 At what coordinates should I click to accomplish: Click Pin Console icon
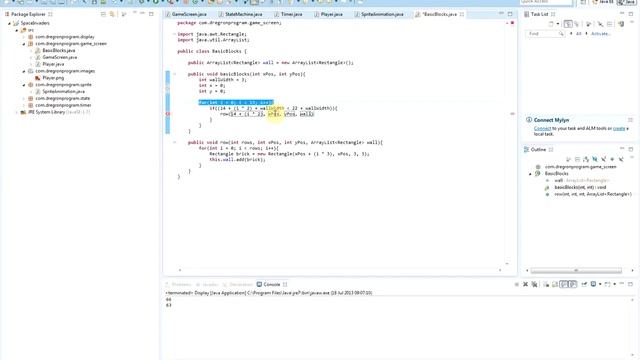(584, 284)
